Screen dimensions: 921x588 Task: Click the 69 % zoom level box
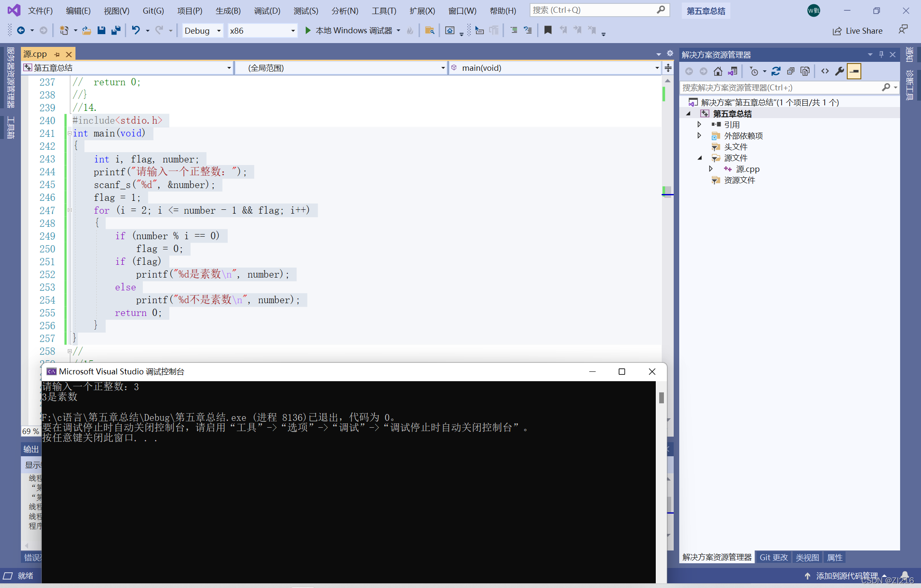click(31, 431)
